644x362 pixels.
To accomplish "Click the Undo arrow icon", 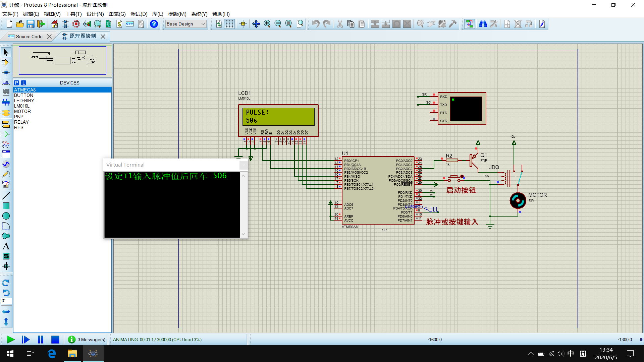I will 315,24.
